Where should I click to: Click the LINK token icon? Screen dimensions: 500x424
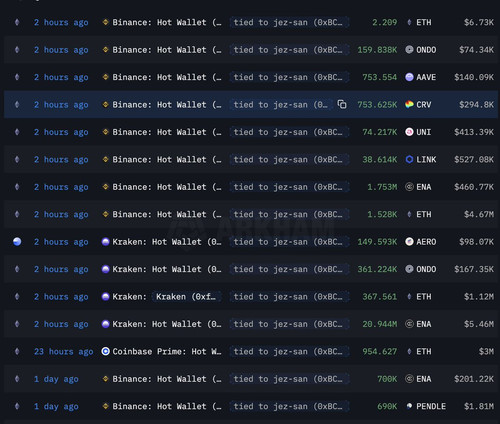tap(409, 159)
